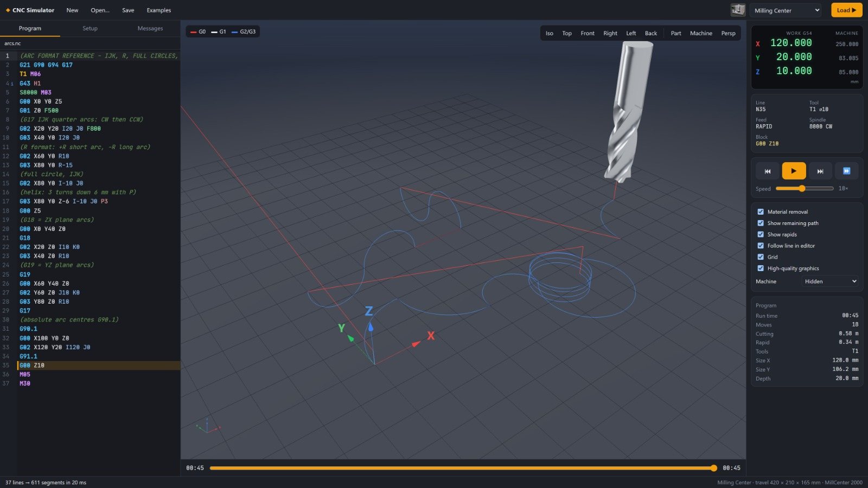The height and width of the screenshot is (488, 868).
Task: Select the Top view
Action: (567, 33)
